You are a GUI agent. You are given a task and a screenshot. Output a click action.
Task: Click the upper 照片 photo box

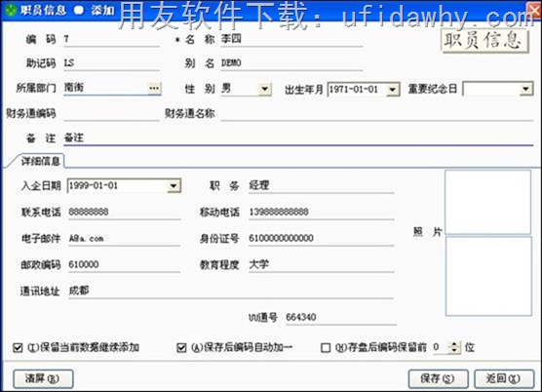tap(487, 202)
